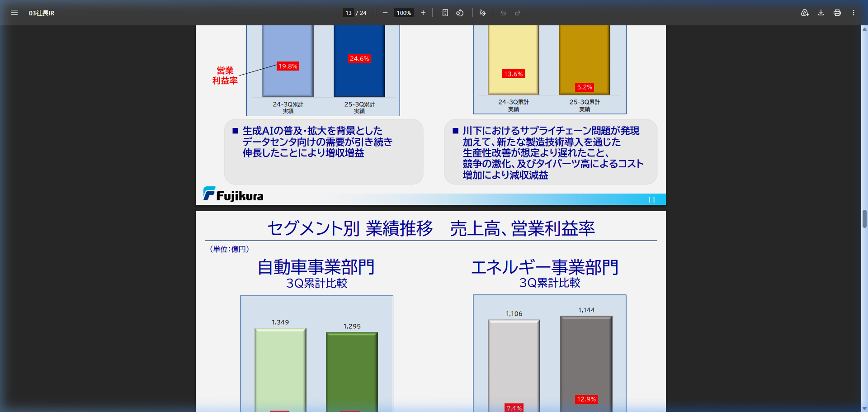Open the more options menu
The height and width of the screenshot is (412, 868).
(x=854, y=13)
